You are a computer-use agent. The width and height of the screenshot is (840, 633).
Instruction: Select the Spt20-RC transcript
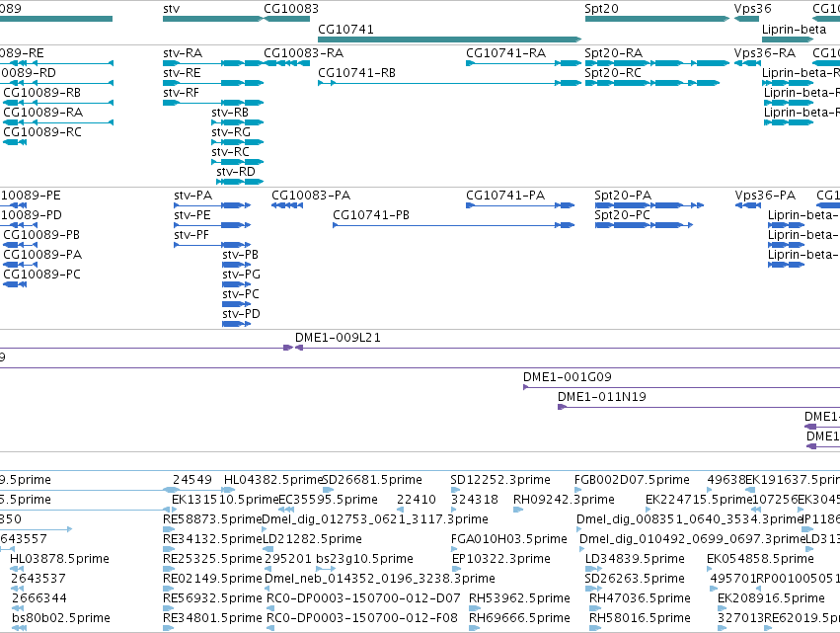pos(652,83)
